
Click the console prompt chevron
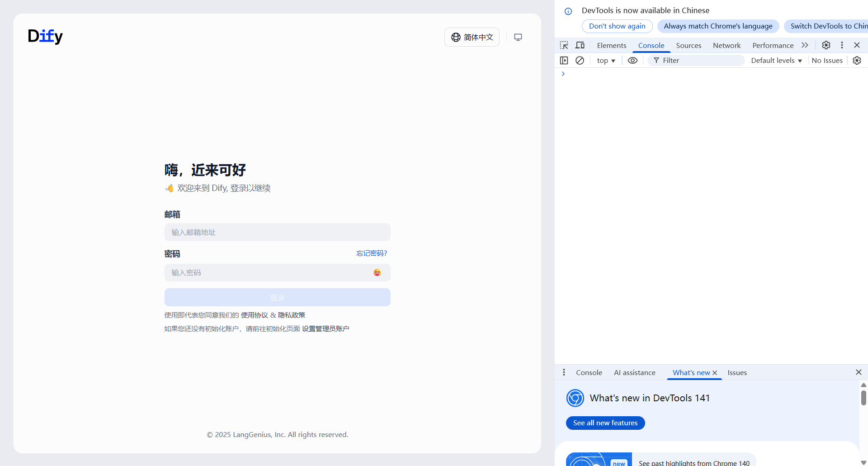[x=563, y=74]
